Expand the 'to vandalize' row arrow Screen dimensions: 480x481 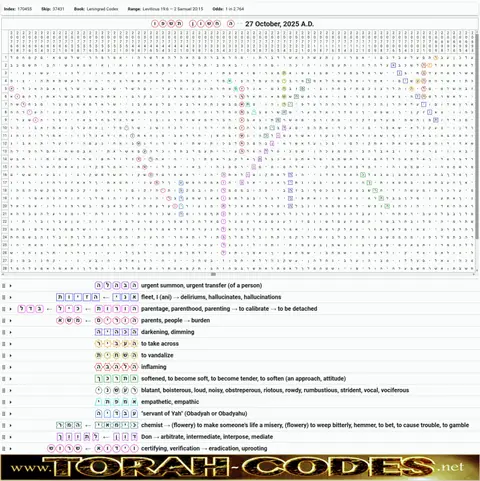10,356
